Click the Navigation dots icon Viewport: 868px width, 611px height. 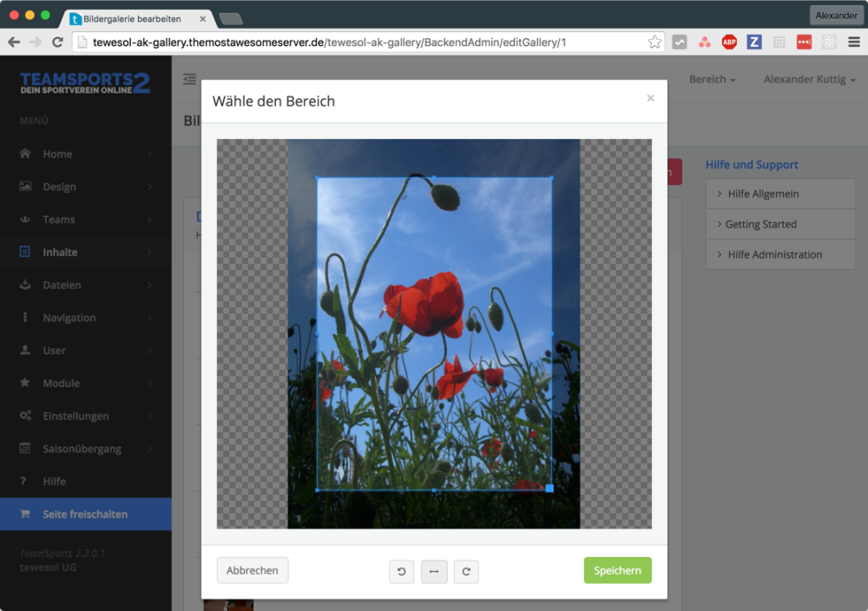click(25, 317)
